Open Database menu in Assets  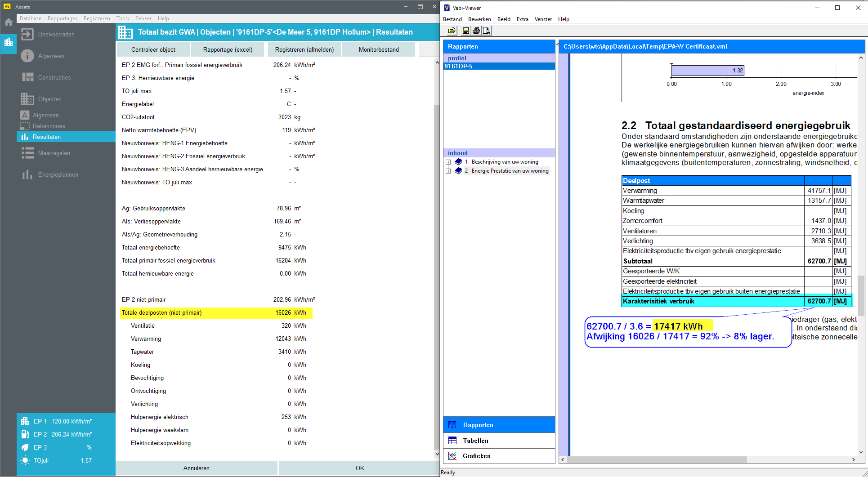pos(31,18)
